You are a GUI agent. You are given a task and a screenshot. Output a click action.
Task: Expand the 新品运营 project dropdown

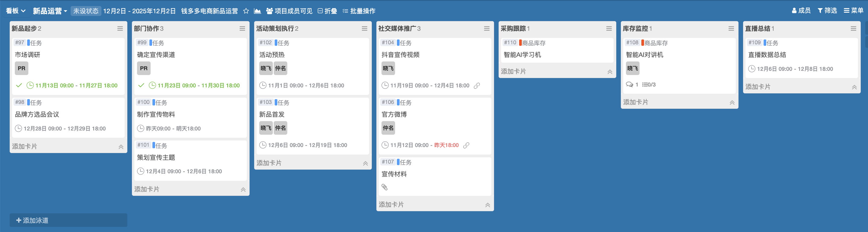click(x=50, y=11)
